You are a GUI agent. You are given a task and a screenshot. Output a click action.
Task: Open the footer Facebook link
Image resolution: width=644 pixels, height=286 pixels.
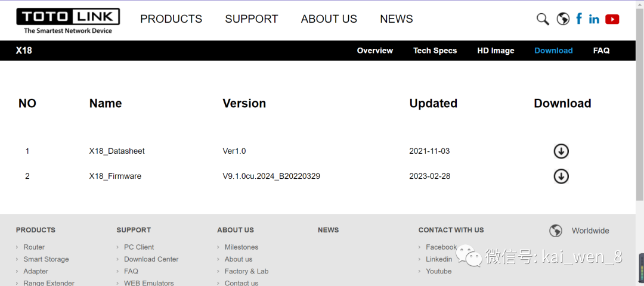coord(441,247)
